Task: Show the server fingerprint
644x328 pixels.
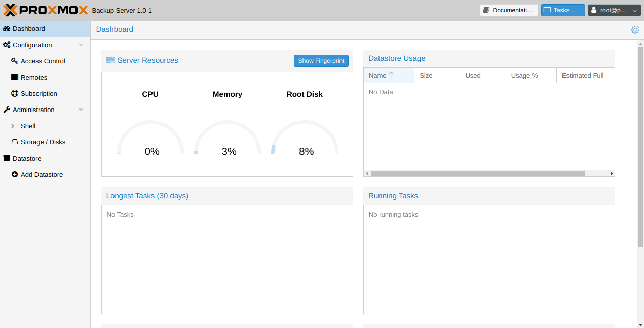Action: pos(321,61)
